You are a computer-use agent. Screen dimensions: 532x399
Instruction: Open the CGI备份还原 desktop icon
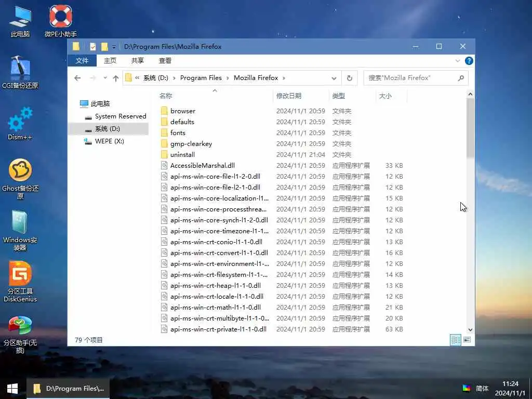point(20,72)
